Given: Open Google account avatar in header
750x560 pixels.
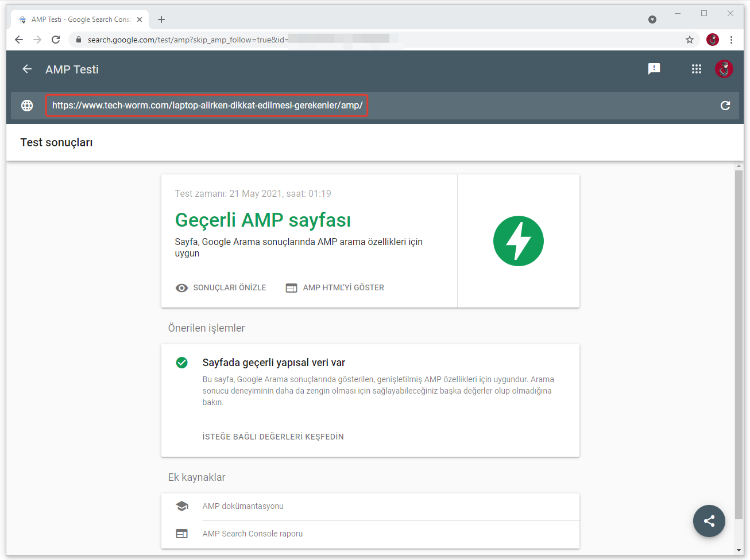Looking at the screenshot, I should [724, 69].
